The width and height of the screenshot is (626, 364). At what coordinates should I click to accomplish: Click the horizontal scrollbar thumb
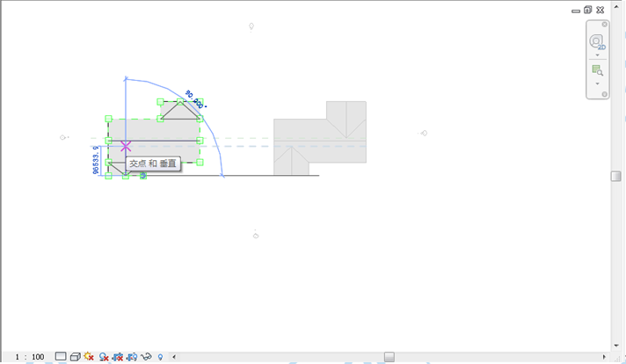click(389, 357)
